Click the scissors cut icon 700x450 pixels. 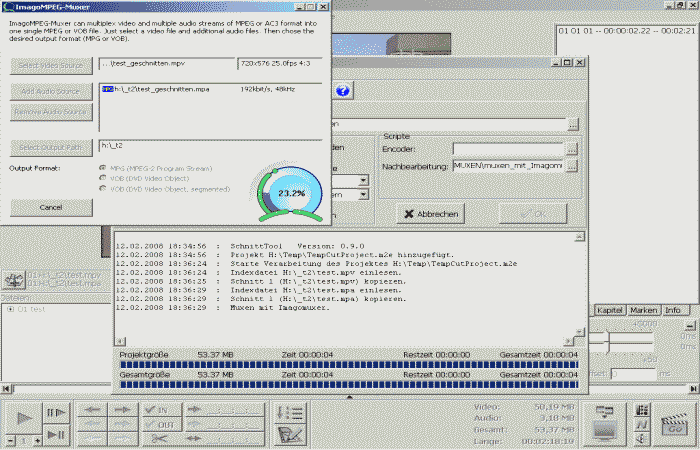pyautogui.click(x=159, y=438)
